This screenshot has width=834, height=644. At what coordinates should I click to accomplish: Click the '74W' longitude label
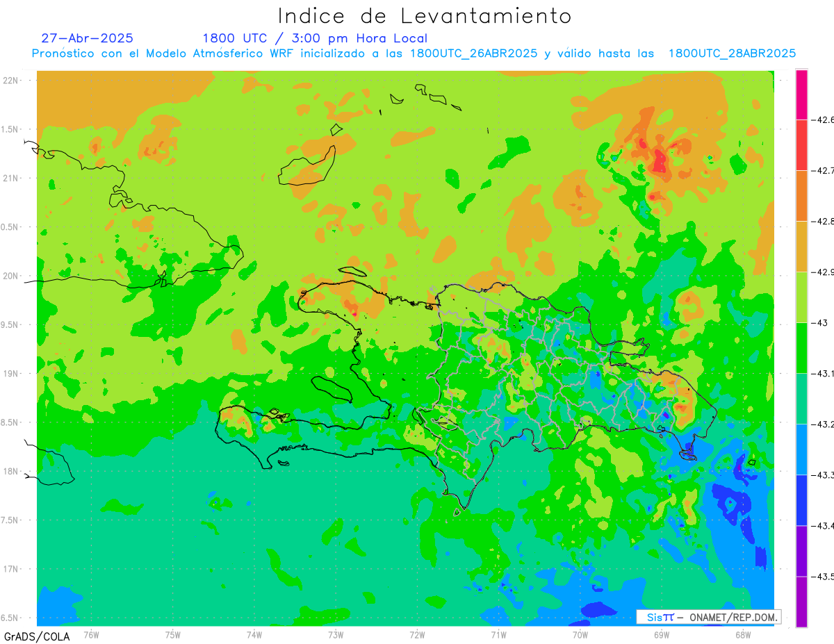(x=254, y=634)
